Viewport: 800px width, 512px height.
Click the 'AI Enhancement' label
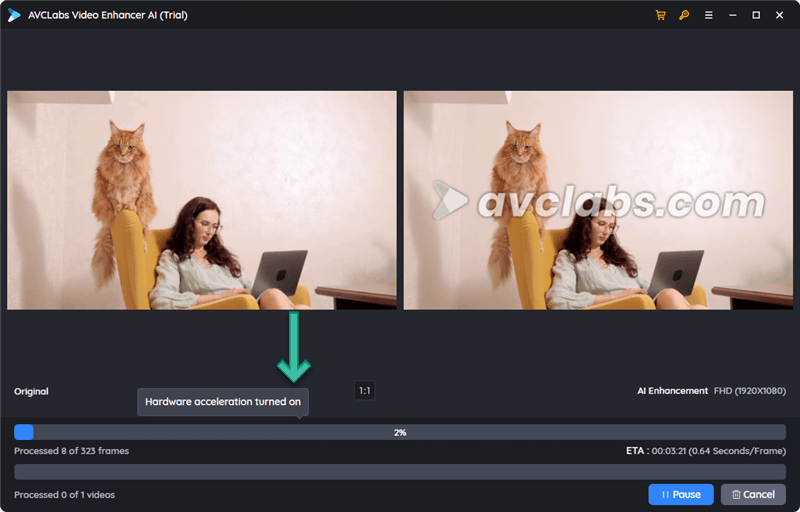coord(672,391)
